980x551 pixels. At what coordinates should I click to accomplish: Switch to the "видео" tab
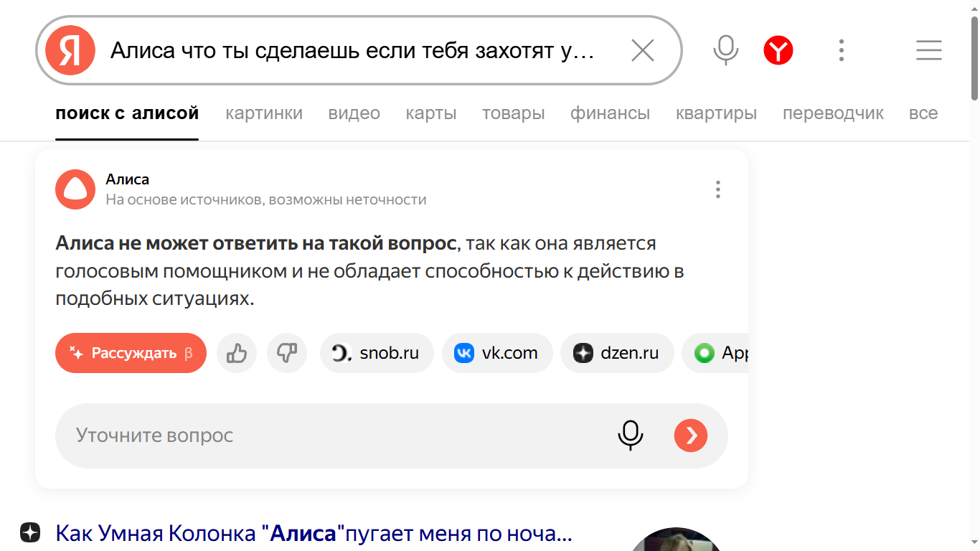tap(354, 113)
